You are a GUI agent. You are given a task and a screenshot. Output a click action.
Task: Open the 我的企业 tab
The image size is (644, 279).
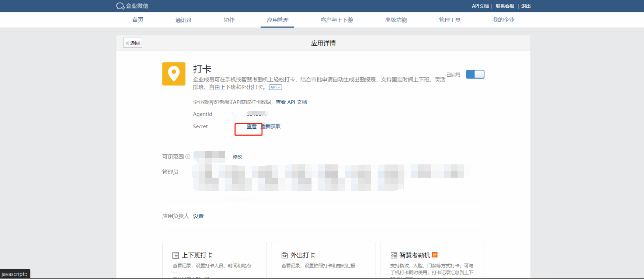coord(504,20)
